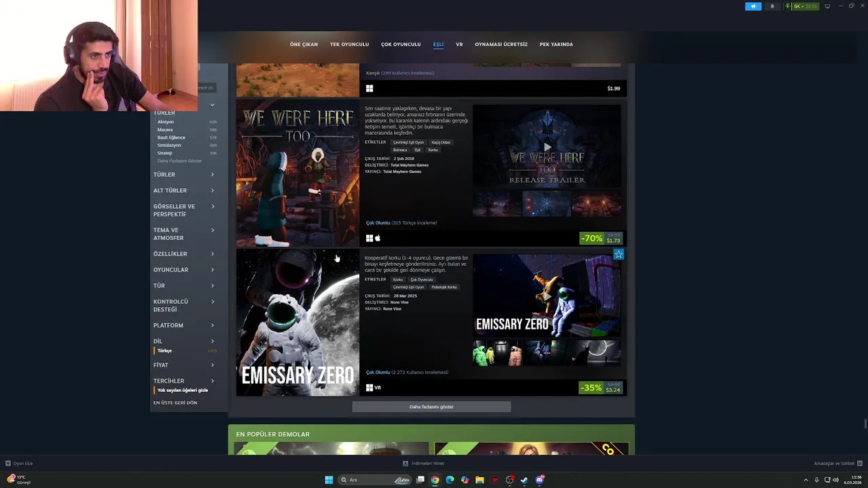Open the OYNAMASI ÜCRETSİZ tab
Screen dimensions: 868x488
pyautogui.click(x=501, y=44)
